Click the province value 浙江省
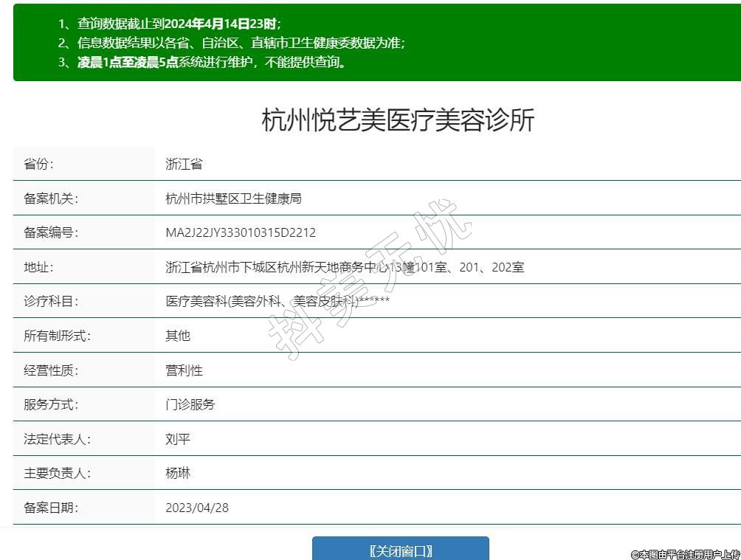The width and height of the screenshot is (741, 560). click(x=184, y=164)
